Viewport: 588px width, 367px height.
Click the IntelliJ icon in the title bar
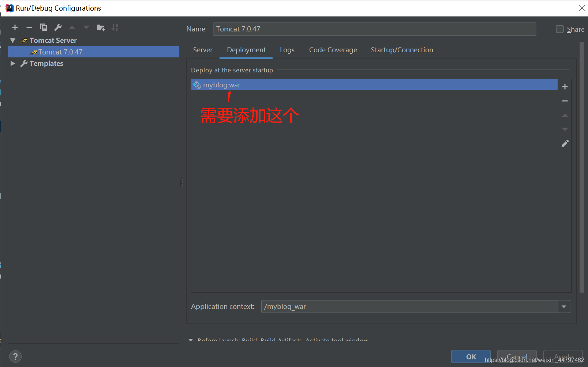point(10,8)
